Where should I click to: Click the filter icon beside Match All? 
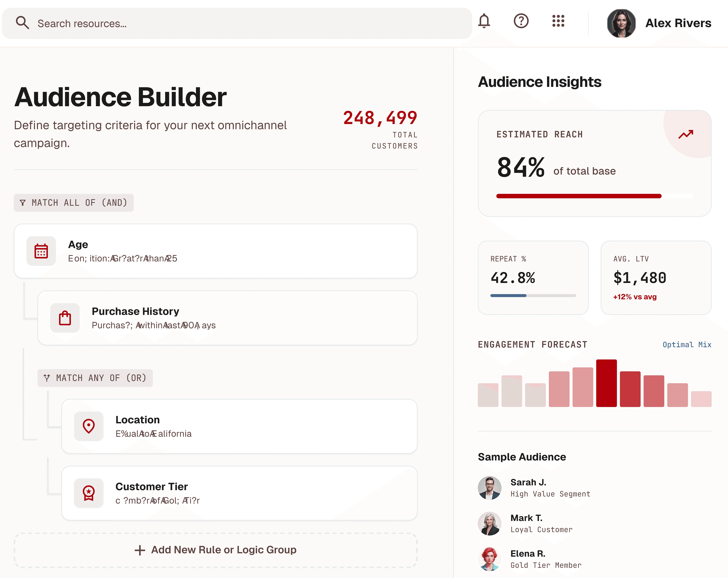(x=23, y=203)
